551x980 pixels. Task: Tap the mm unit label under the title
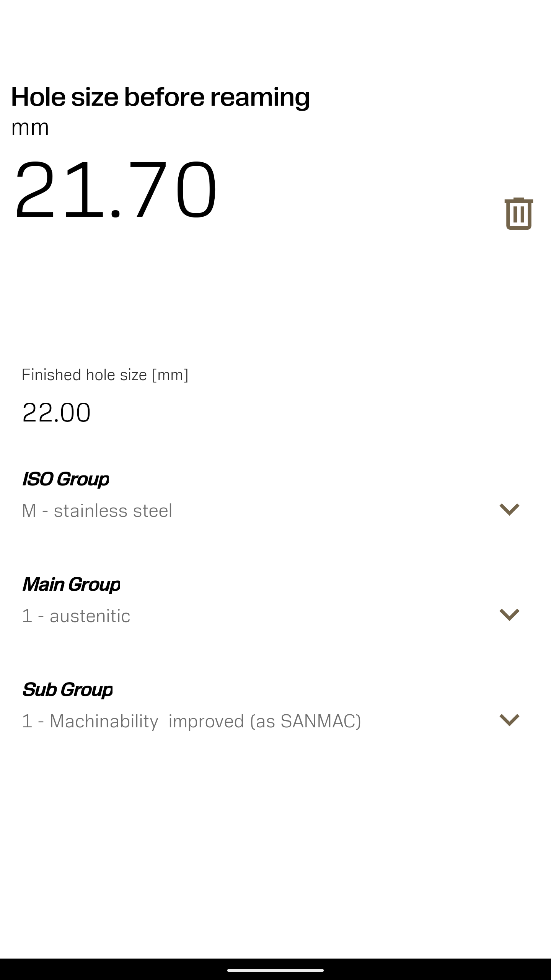(x=30, y=128)
